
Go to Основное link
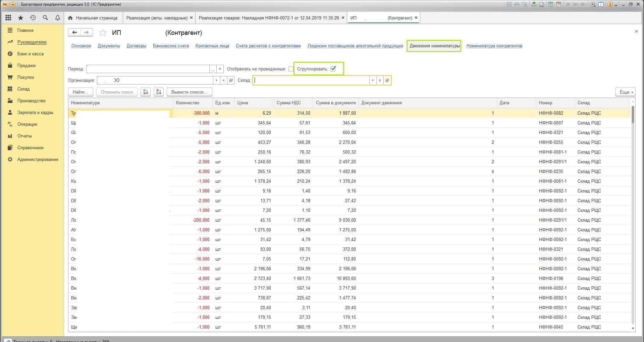coord(81,46)
